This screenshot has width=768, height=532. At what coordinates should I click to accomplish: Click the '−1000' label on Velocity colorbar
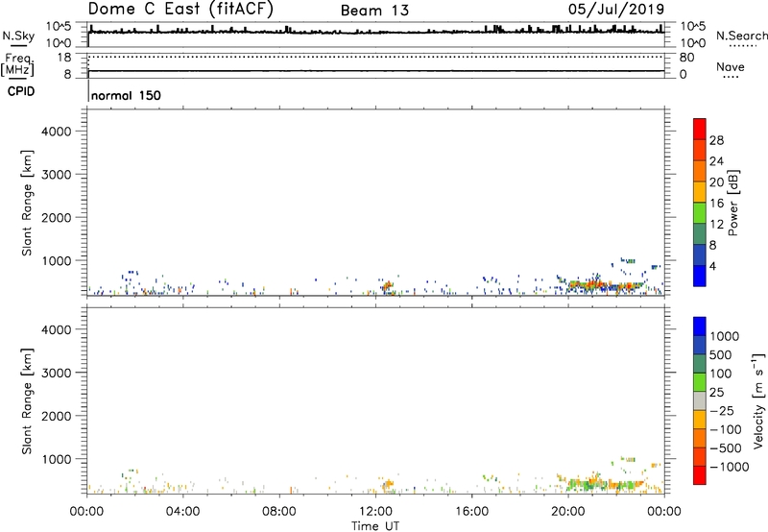click(x=729, y=467)
